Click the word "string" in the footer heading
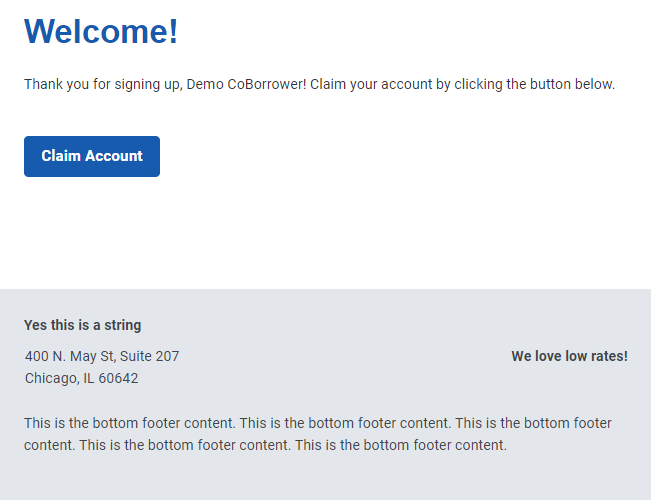651x500 pixels. tap(122, 325)
